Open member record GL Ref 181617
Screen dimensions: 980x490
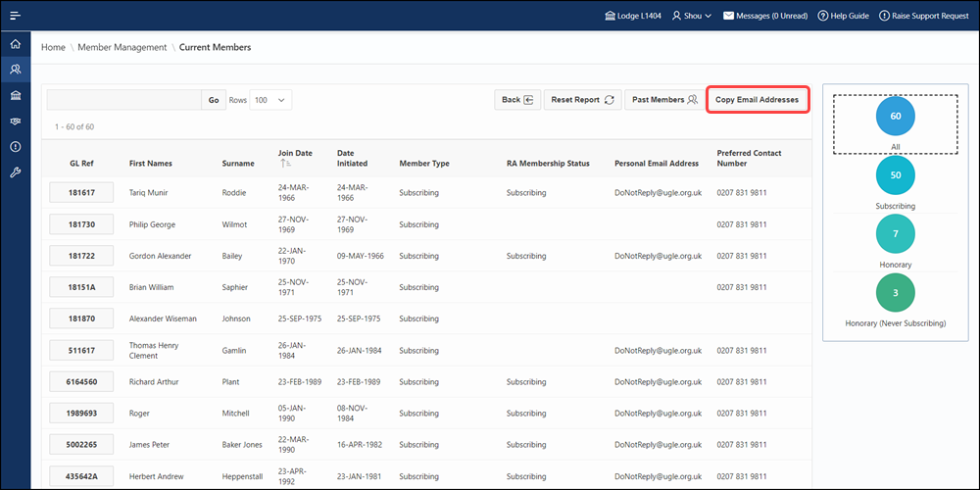(x=82, y=193)
